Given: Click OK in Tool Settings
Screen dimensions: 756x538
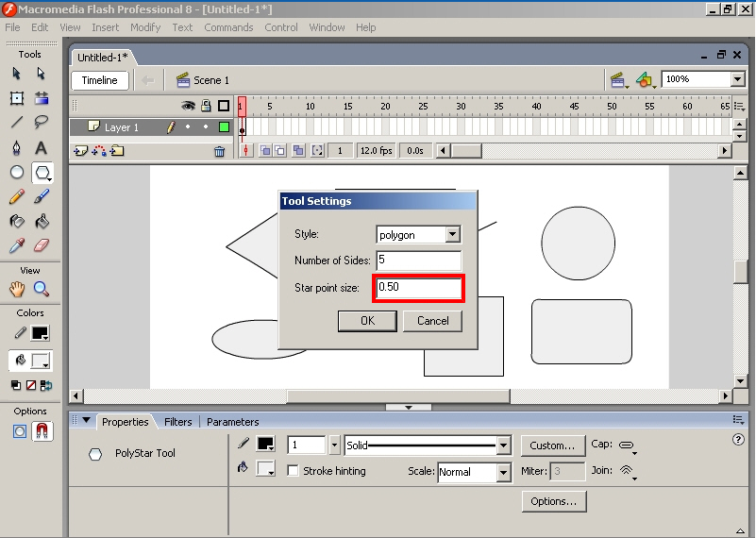Looking at the screenshot, I should [x=367, y=321].
